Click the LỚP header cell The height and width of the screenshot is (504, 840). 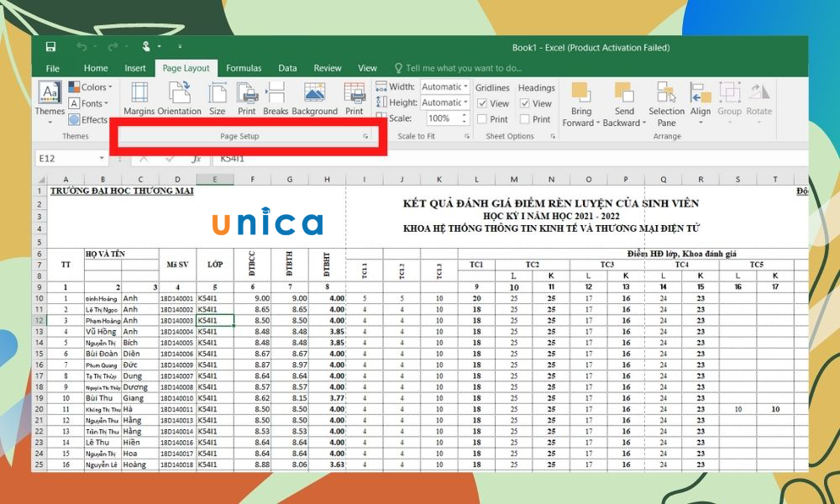pos(215,265)
